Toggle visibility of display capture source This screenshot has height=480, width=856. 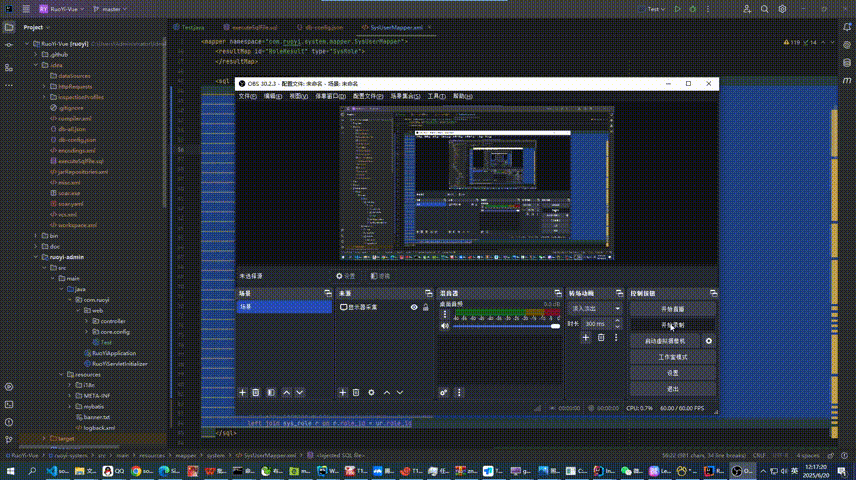click(x=414, y=308)
